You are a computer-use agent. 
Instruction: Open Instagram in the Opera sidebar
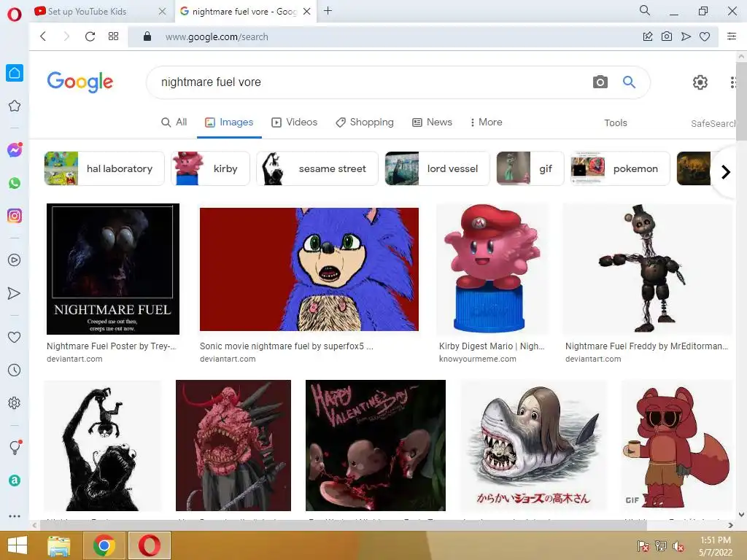(15, 216)
